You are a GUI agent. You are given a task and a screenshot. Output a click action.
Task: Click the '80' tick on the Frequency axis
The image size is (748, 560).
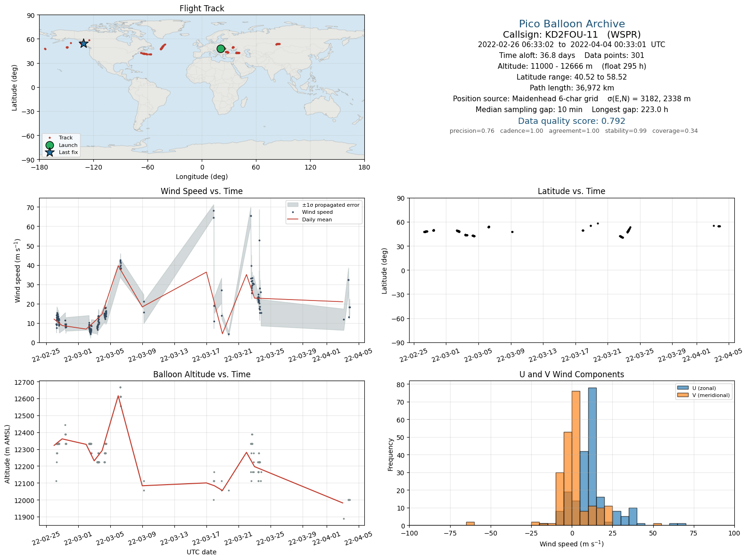(402, 385)
